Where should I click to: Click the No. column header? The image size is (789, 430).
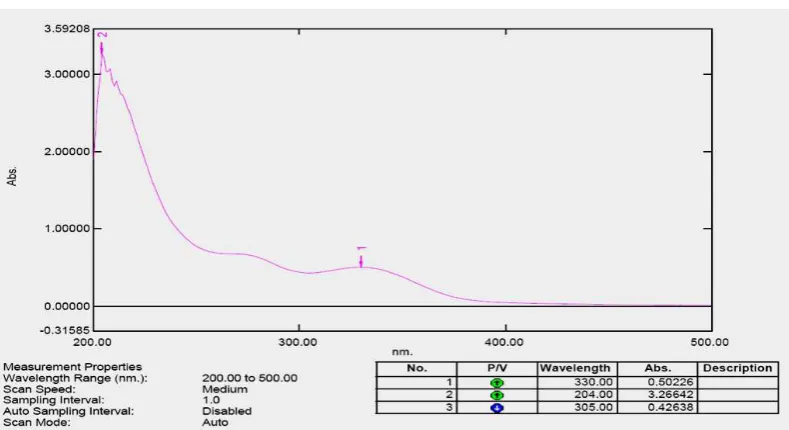click(x=417, y=369)
